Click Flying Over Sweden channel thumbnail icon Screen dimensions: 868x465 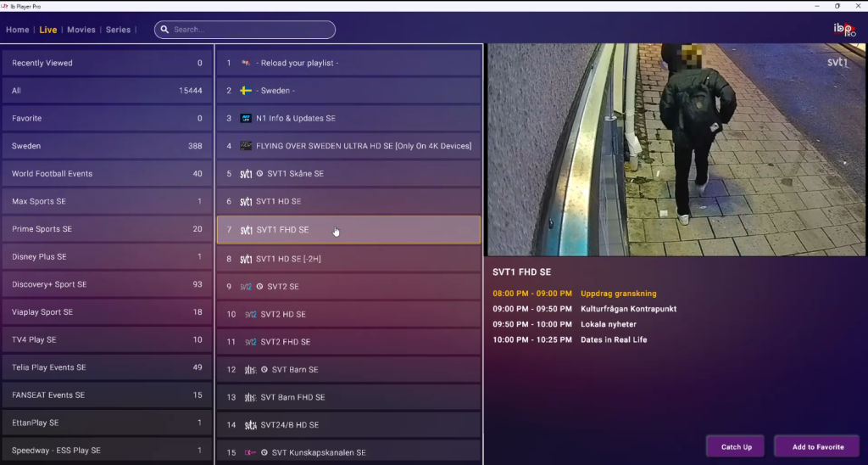click(x=246, y=146)
